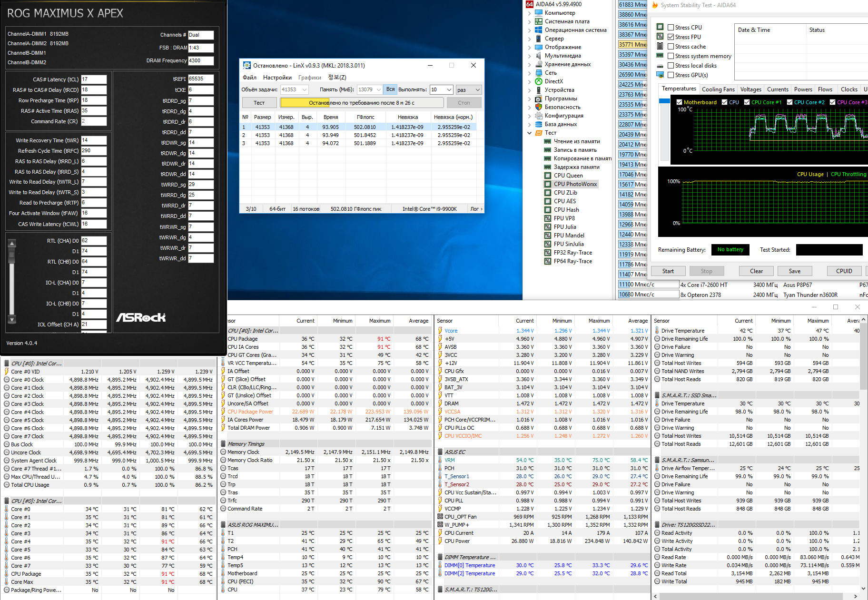
Task: Collapse the Тест node in AIDA64 tree
Action: tap(529, 133)
